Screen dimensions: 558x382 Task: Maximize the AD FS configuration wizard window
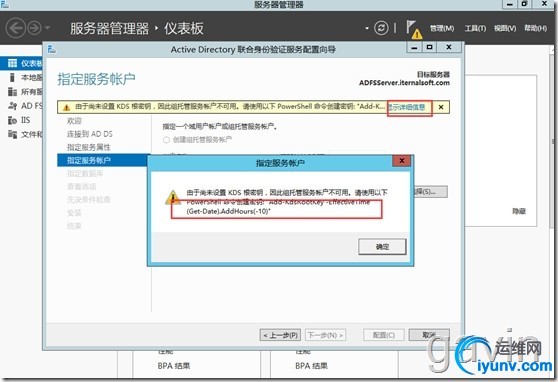point(430,47)
